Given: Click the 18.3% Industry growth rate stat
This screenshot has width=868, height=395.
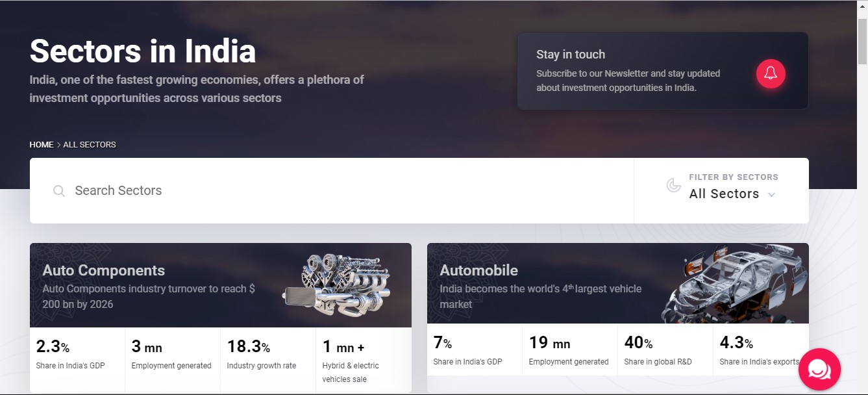Looking at the screenshot, I should point(267,355).
